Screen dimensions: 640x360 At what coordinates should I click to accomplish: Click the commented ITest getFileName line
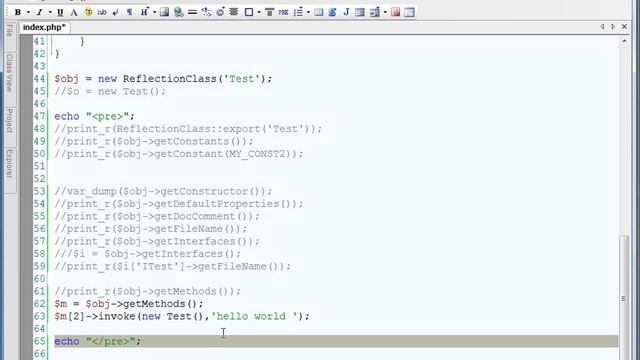click(x=173, y=267)
